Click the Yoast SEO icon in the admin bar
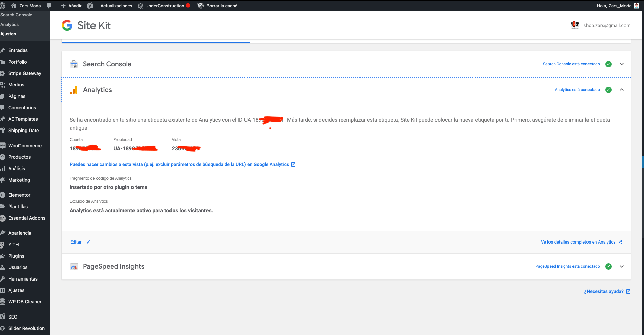The width and height of the screenshot is (644, 335). tap(90, 6)
